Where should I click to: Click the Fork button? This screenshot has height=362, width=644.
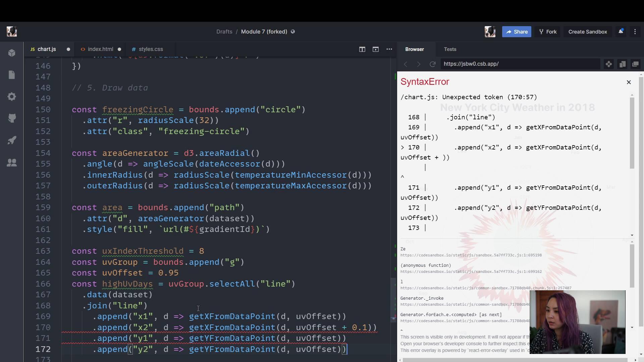pyautogui.click(x=551, y=32)
